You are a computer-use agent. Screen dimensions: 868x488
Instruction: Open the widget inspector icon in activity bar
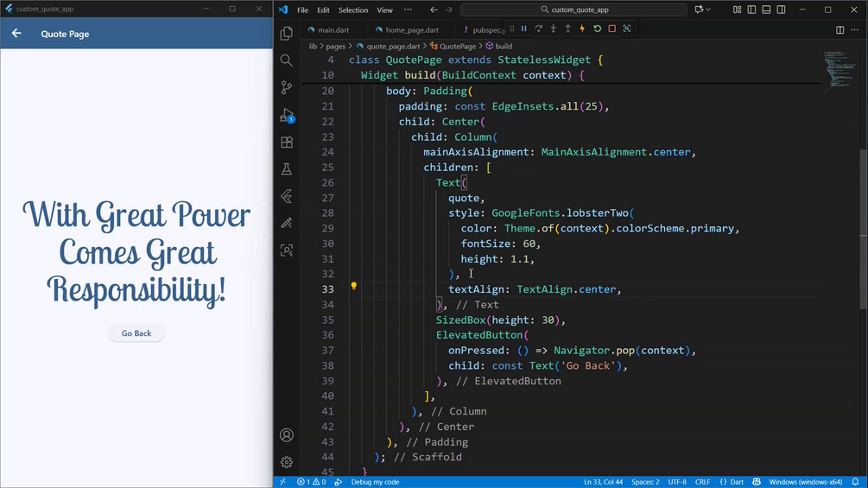286,250
